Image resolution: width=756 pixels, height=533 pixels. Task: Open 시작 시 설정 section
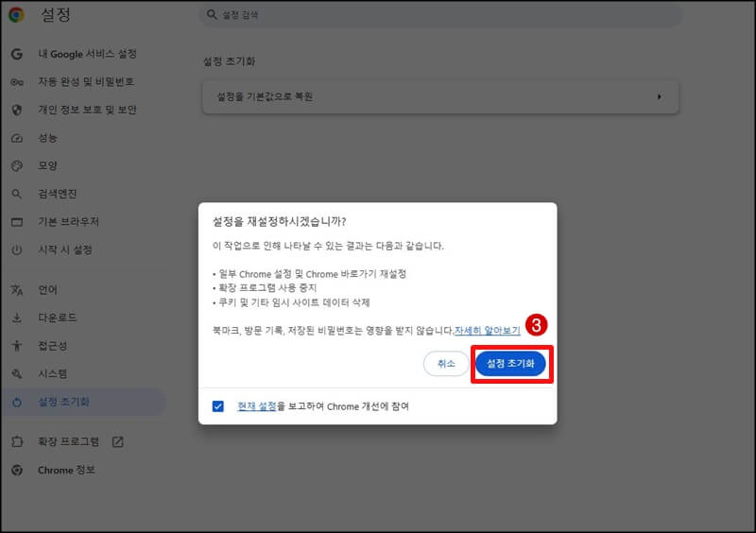pos(65,249)
